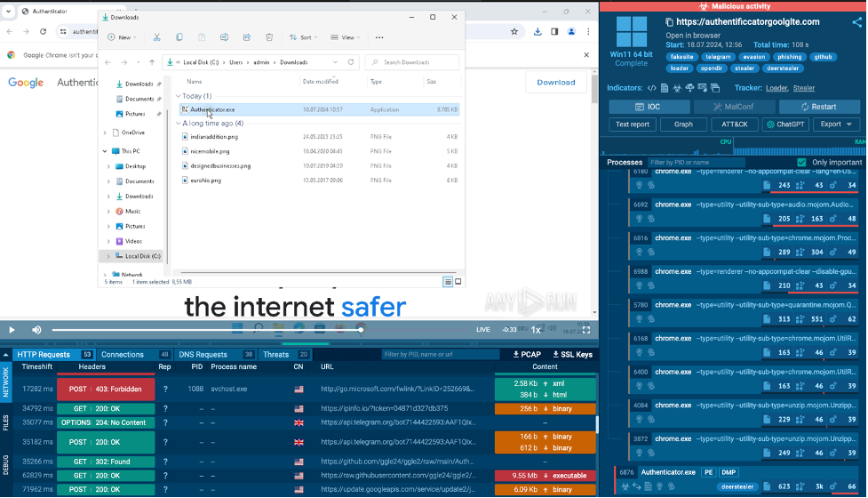Download SSL Keys
The image size is (868, 498).
572,355
